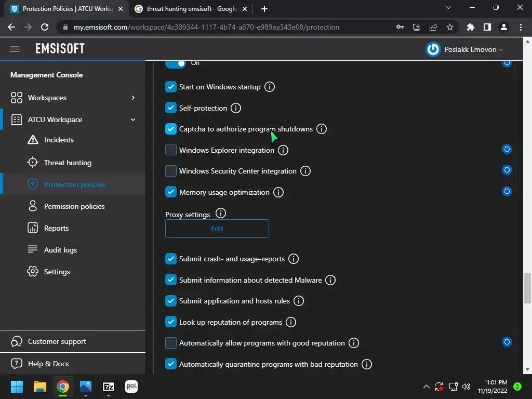Open Incidents in sidebar
Image resolution: width=532 pixels, height=399 pixels.
(x=59, y=140)
